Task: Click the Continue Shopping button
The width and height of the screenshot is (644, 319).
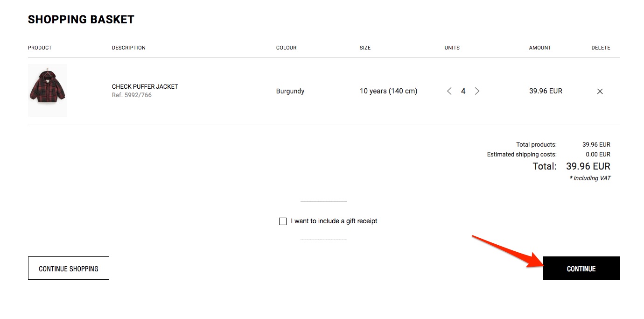Action: point(69,269)
